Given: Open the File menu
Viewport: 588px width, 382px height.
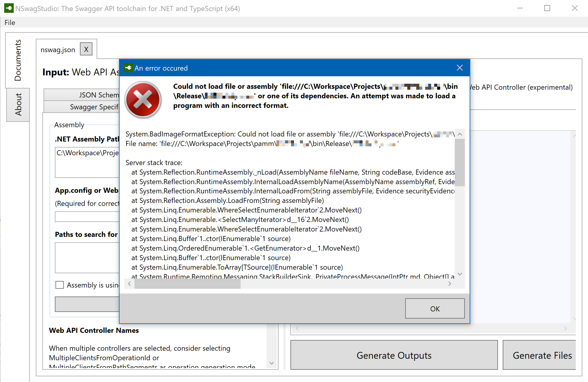Looking at the screenshot, I should (10, 23).
